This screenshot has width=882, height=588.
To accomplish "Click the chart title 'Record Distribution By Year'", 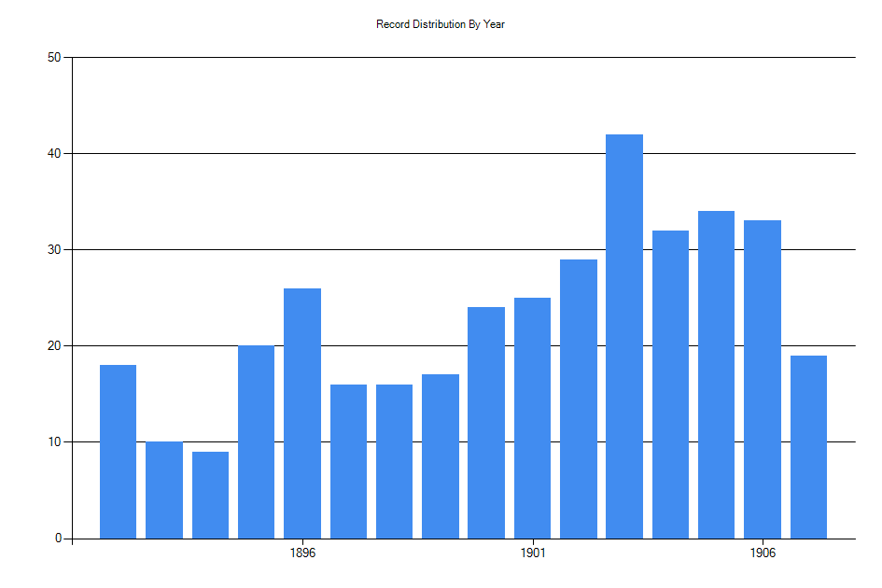I will [441, 24].
